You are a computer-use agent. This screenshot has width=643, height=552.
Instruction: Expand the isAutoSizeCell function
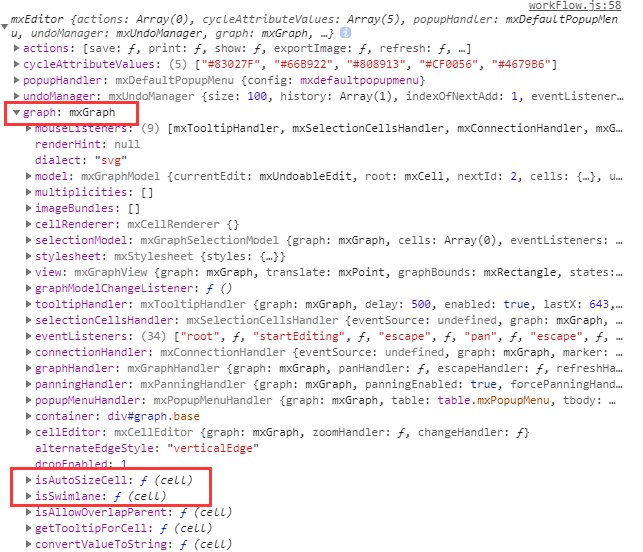click(28, 480)
